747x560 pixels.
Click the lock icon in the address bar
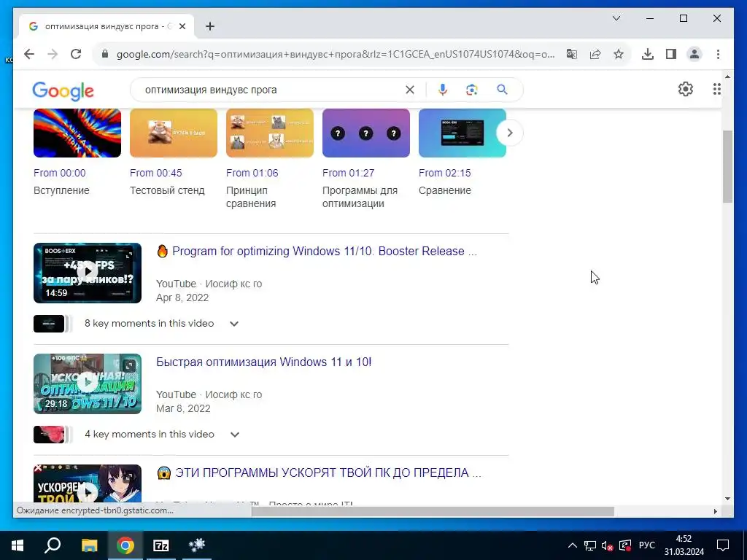coord(105,54)
